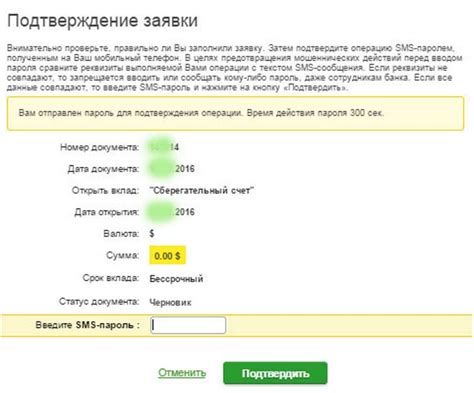Click the Дата открытия label
474x393 pixels.
[x=107, y=212]
